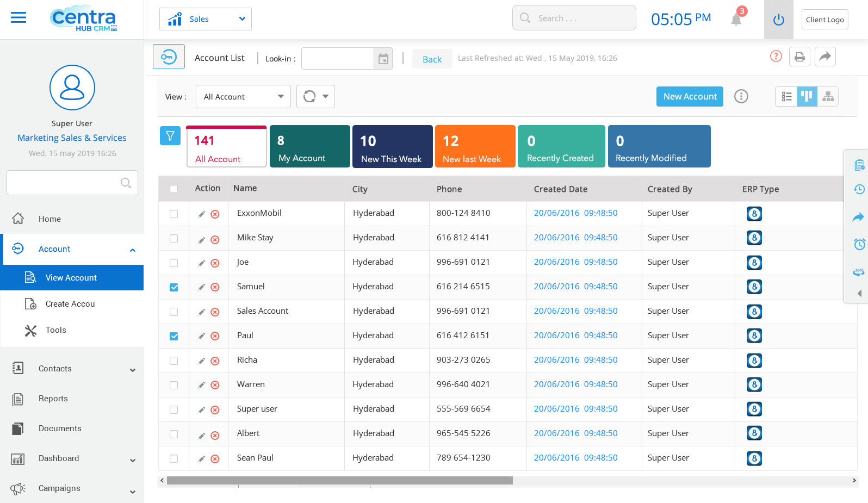The height and width of the screenshot is (503, 868).
Task: Uncheck the Samuel row checkbox
Action: [174, 287]
